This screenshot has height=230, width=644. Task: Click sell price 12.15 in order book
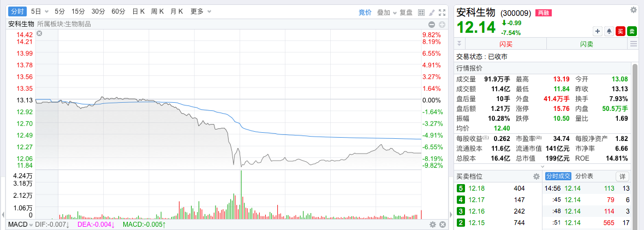(476, 222)
